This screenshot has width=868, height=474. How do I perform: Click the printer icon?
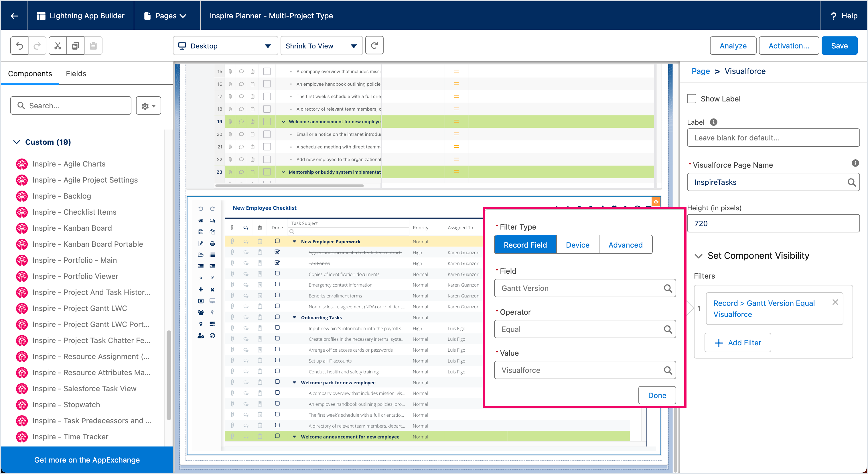click(x=212, y=244)
